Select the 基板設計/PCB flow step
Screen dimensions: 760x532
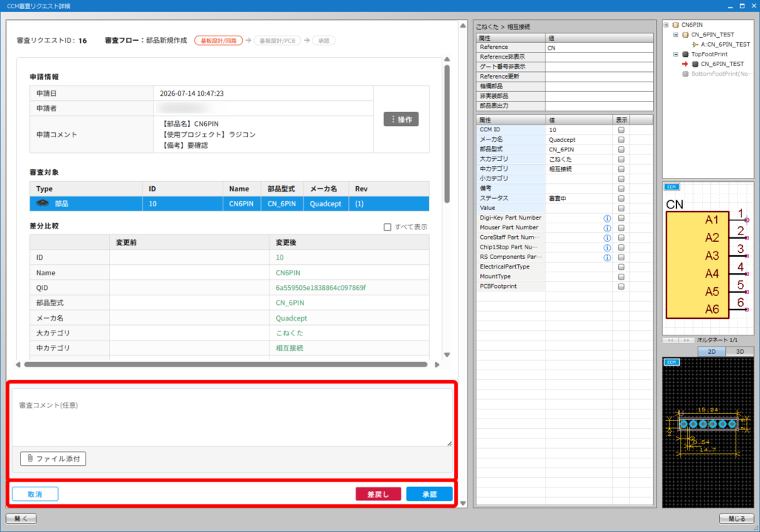coord(278,41)
